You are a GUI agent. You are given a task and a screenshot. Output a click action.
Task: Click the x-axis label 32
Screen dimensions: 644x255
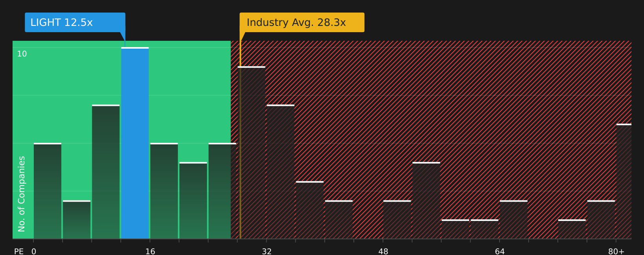pyautogui.click(x=267, y=251)
